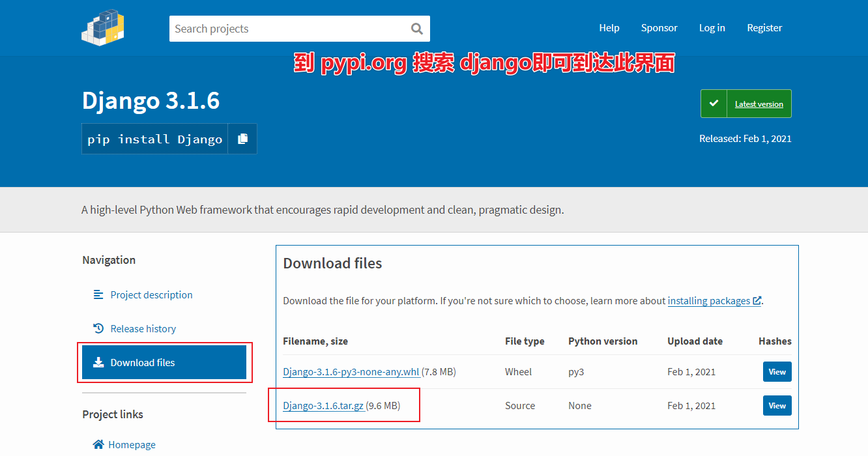Click the project summary description text

click(323, 210)
